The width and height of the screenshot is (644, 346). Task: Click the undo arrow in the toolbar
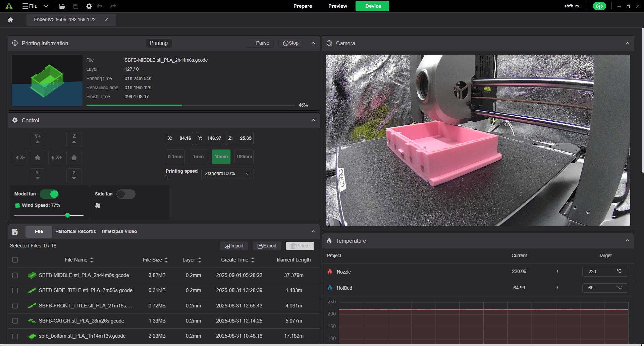[x=100, y=6]
